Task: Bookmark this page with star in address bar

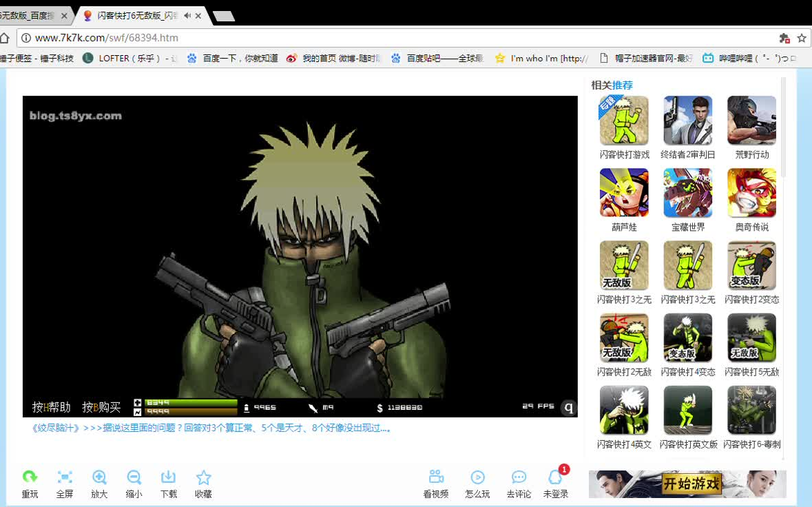Action: pos(802,38)
